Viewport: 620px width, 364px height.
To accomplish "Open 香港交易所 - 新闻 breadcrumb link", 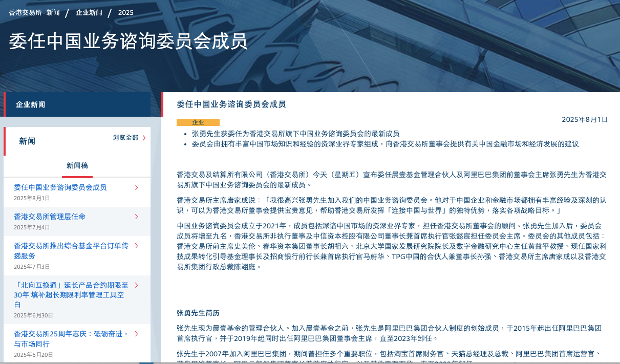I will click(34, 12).
